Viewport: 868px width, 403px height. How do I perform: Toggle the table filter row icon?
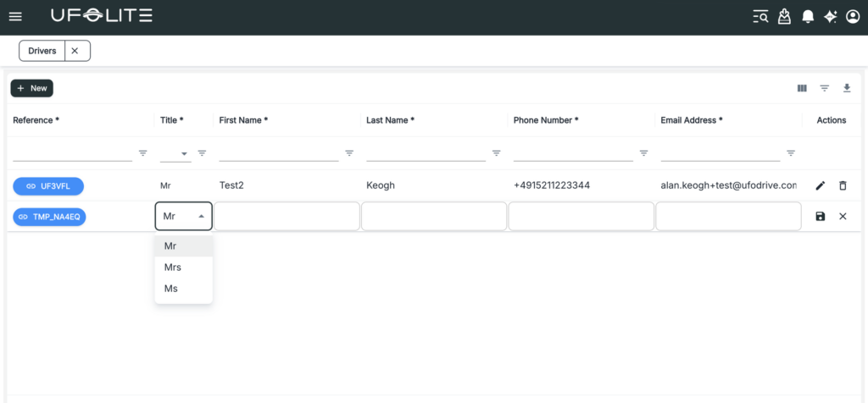click(824, 88)
